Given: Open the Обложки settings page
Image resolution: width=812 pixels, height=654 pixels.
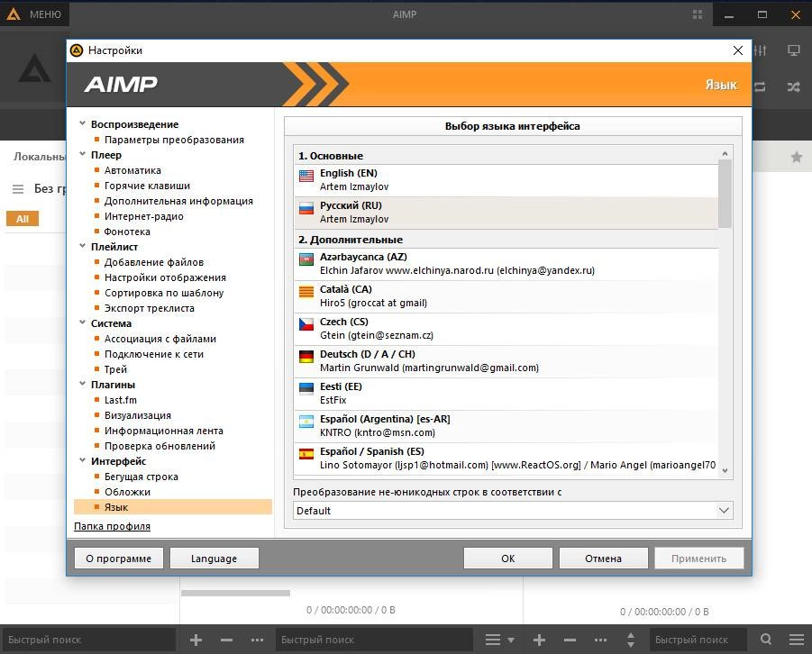Looking at the screenshot, I should 127,492.
